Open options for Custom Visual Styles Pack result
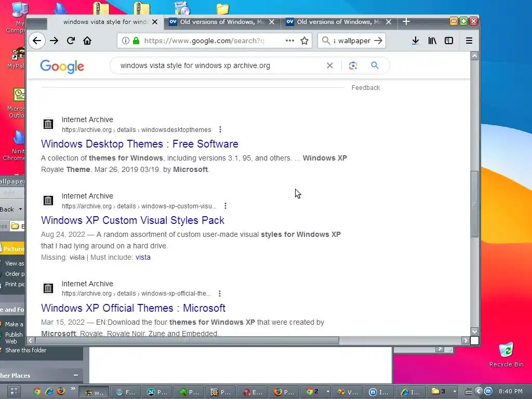 coord(225,206)
